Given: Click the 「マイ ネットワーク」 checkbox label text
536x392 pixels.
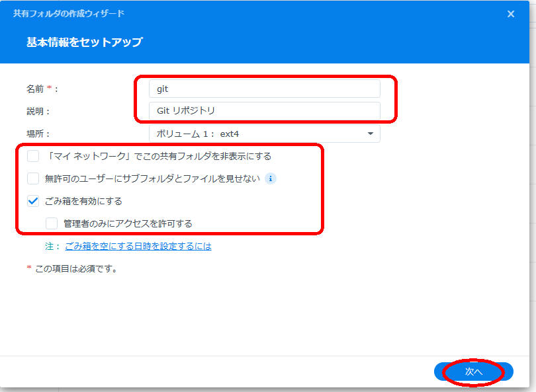Looking at the screenshot, I should (159, 157).
